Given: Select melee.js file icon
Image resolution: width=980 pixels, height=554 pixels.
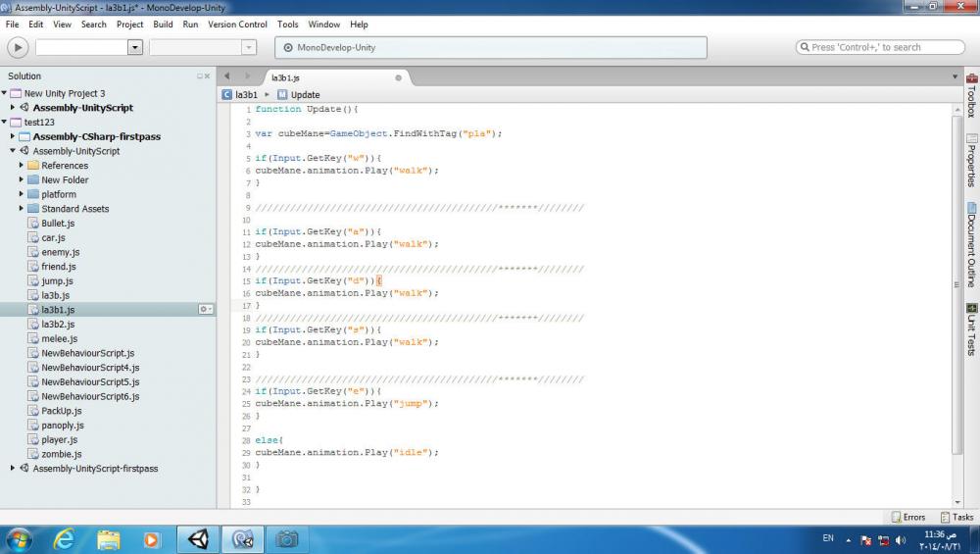Looking at the screenshot, I should (33, 338).
